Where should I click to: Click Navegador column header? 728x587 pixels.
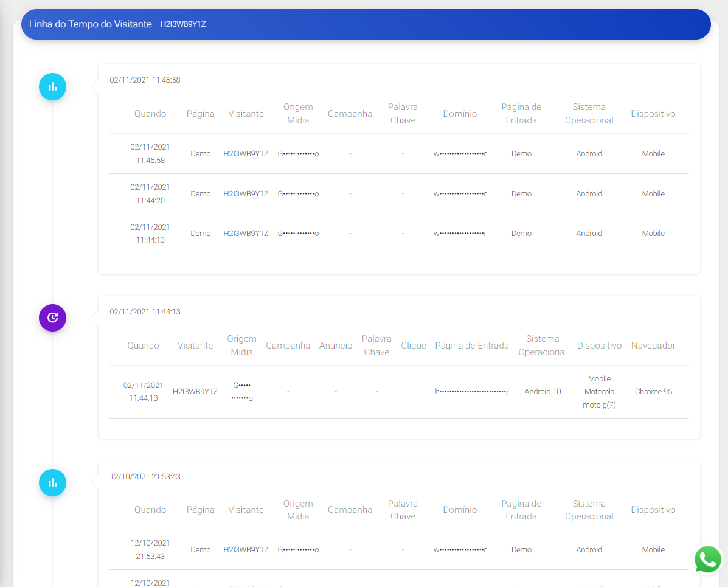(653, 346)
